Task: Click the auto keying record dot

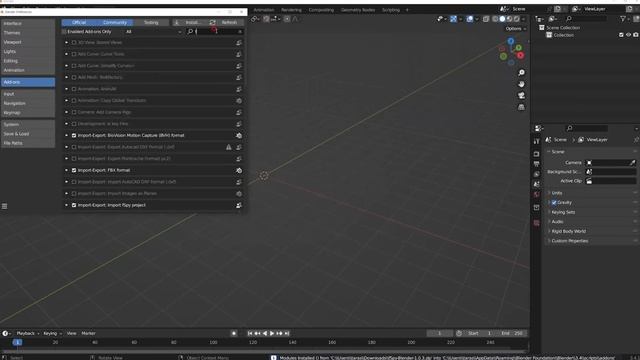Action: pyautogui.click(x=234, y=333)
